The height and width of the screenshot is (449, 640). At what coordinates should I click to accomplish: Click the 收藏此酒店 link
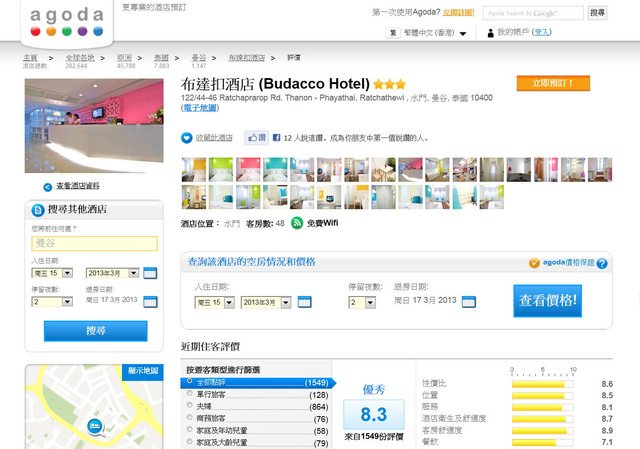coord(214,138)
